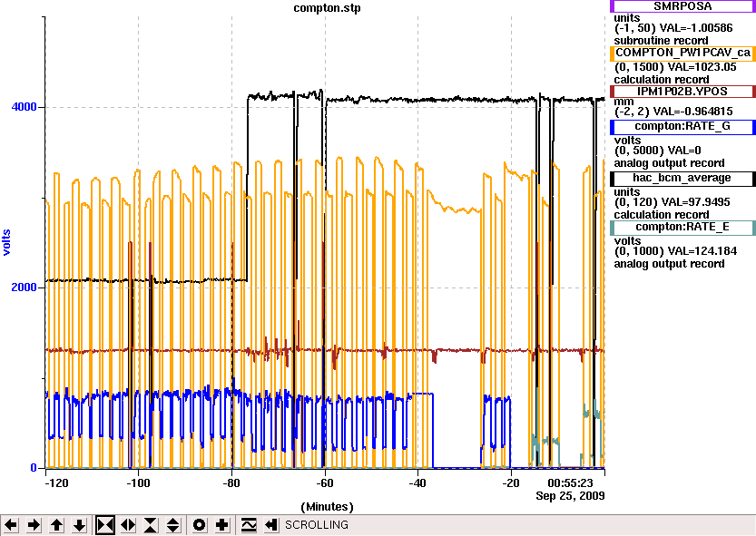Click the horizontal zoom-in bowtie icon
This screenshot has width=756, height=536.
(x=105, y=525)
